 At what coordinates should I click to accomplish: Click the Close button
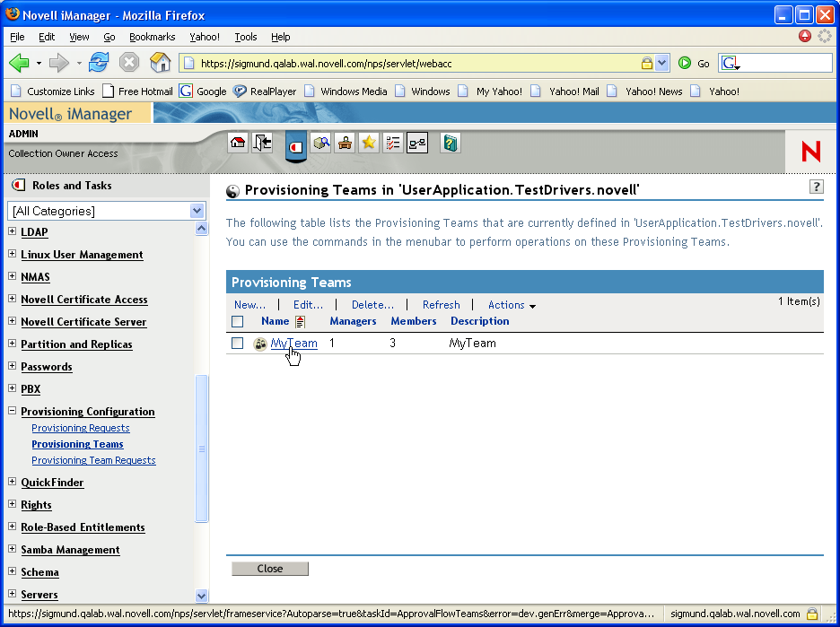(x=270, y=569)
